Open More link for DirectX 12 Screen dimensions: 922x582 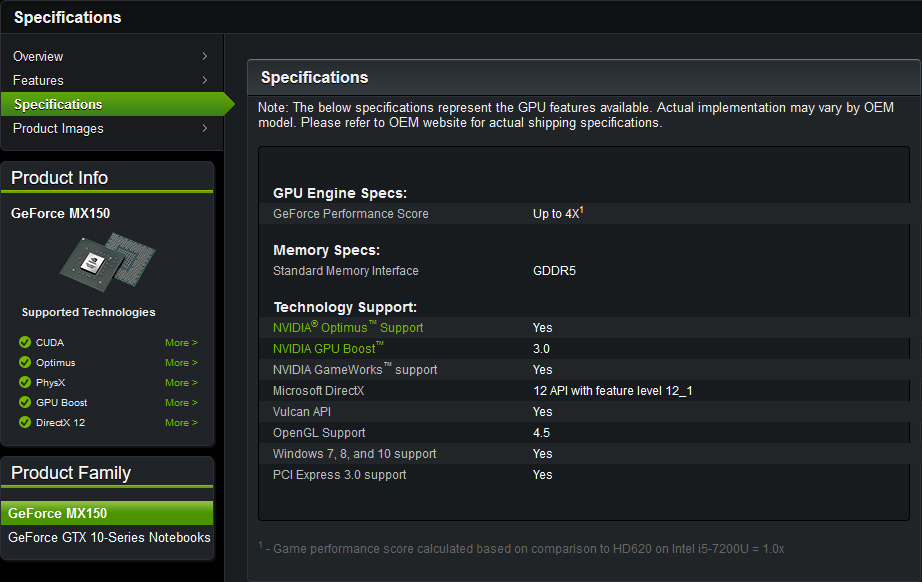coord(181,423)
